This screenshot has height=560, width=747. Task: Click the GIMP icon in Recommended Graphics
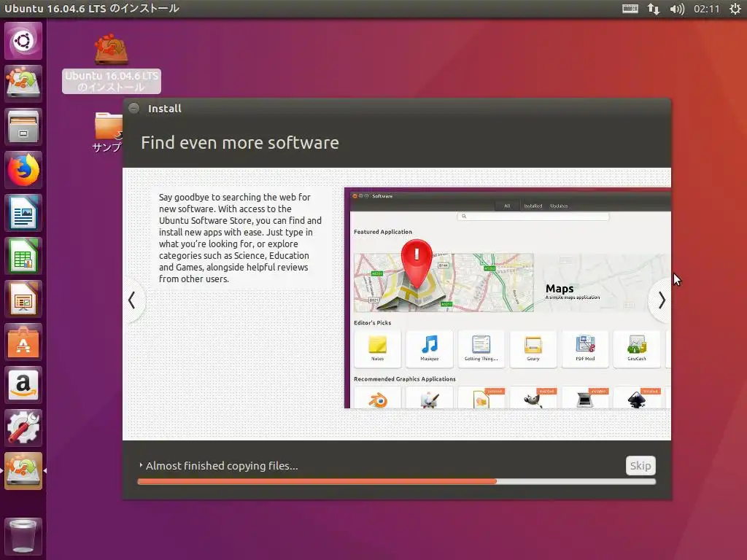point(533,399)
